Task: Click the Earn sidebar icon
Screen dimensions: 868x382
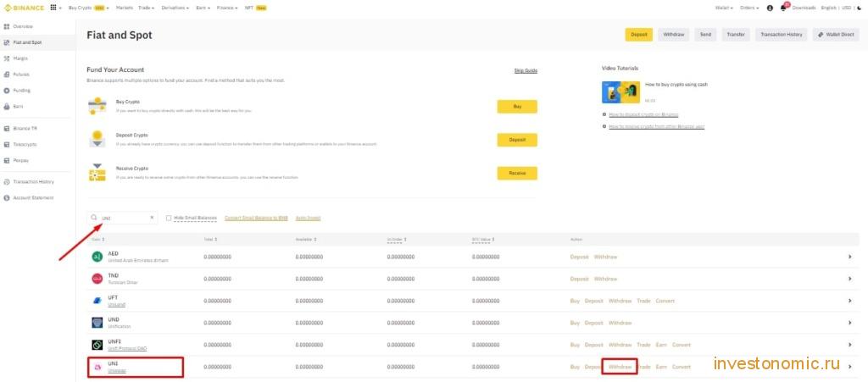Action: (7, 106)
